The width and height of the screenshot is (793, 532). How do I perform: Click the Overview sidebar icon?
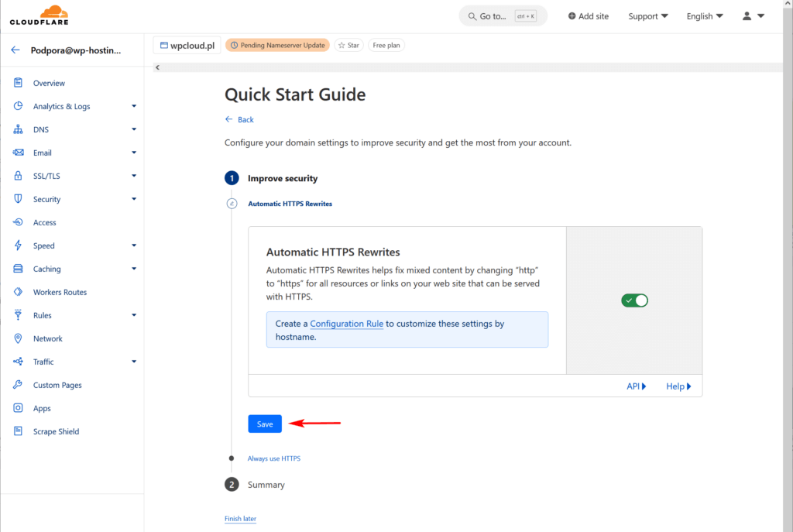tap(18, 83)
